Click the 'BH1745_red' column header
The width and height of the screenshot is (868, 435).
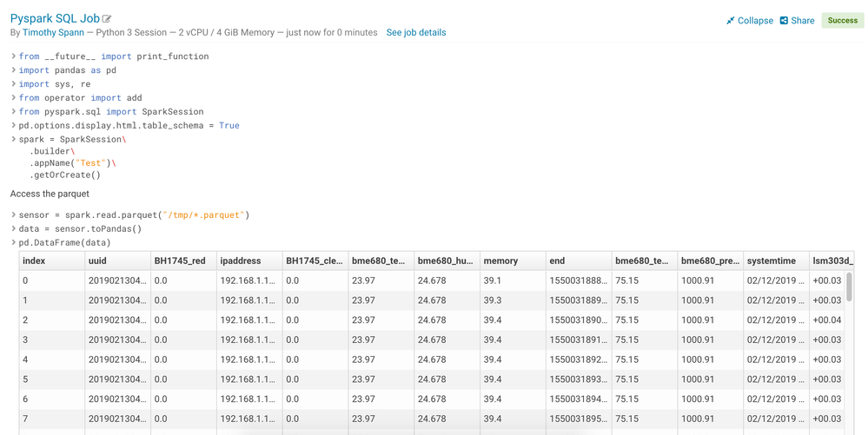183,260
